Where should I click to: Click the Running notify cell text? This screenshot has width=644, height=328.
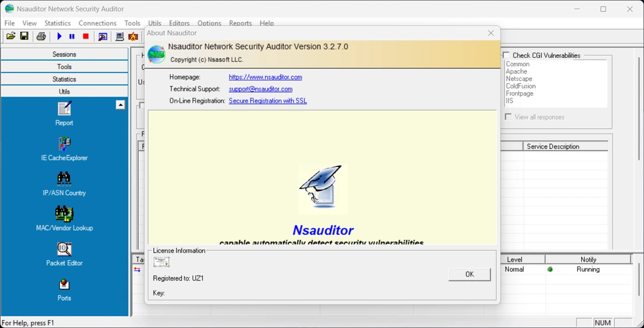588,270
